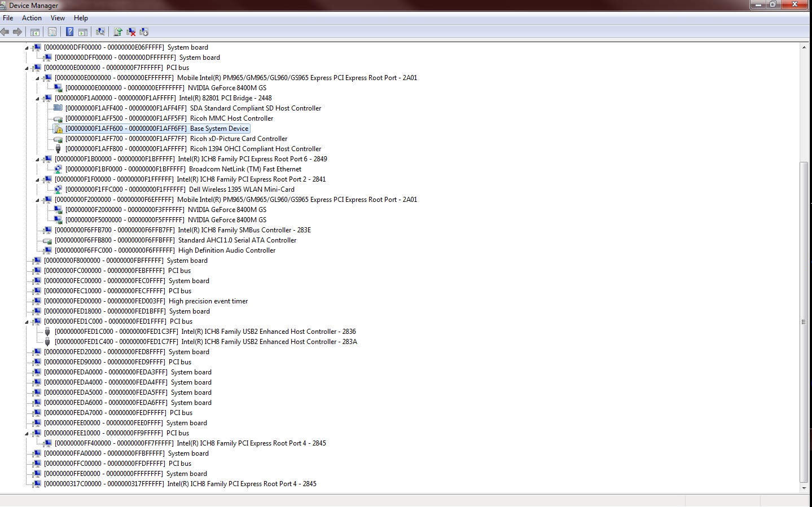Image resolution: width=812 pixels, height=507 pixels.
Task: Open the Action menu
Action: click(32, 18)
